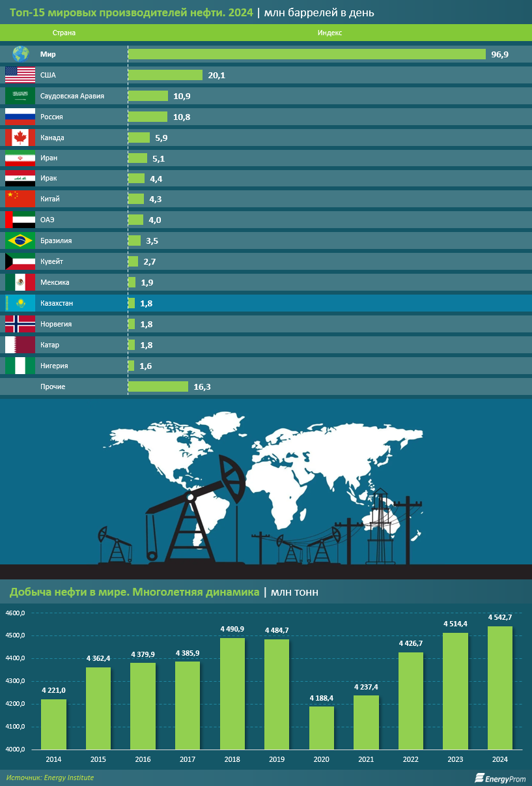Click the Ирак country label
The width and height of the screenshot is (532, 786).
[x=49, y=178]
